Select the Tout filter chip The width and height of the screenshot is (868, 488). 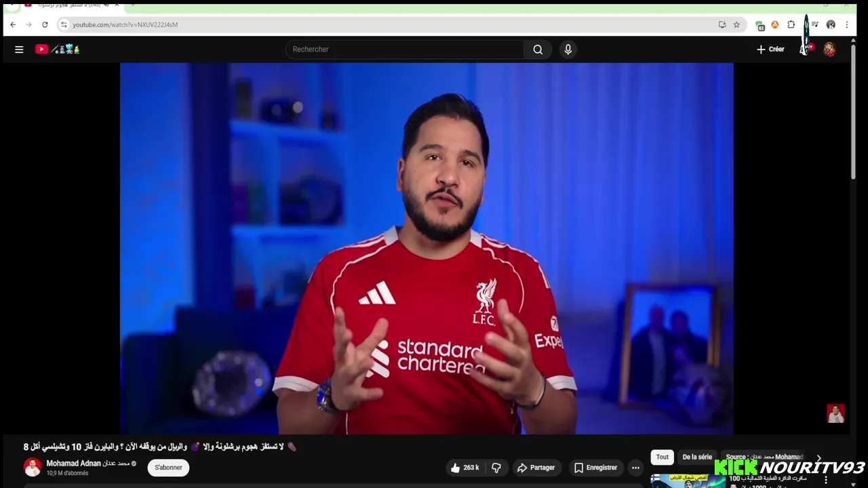663,457
